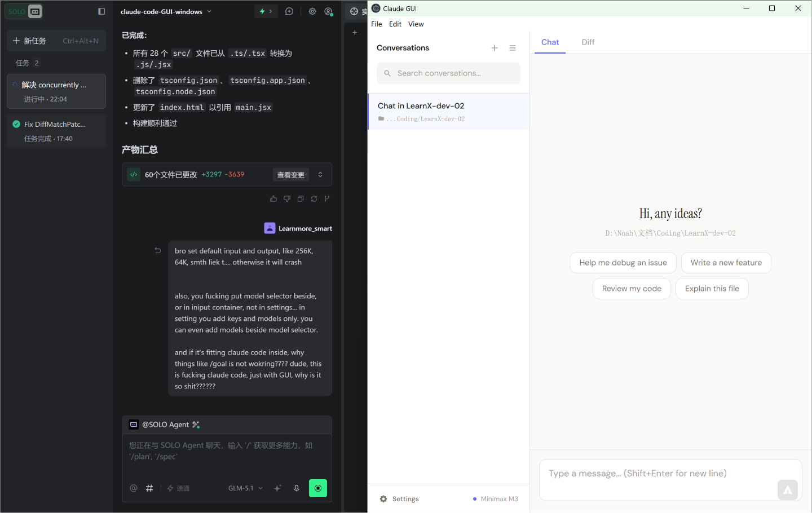This screenshot has width=812, height=513.
Task: Click the 任务 2 tasks header
Action: click(28, 63)
